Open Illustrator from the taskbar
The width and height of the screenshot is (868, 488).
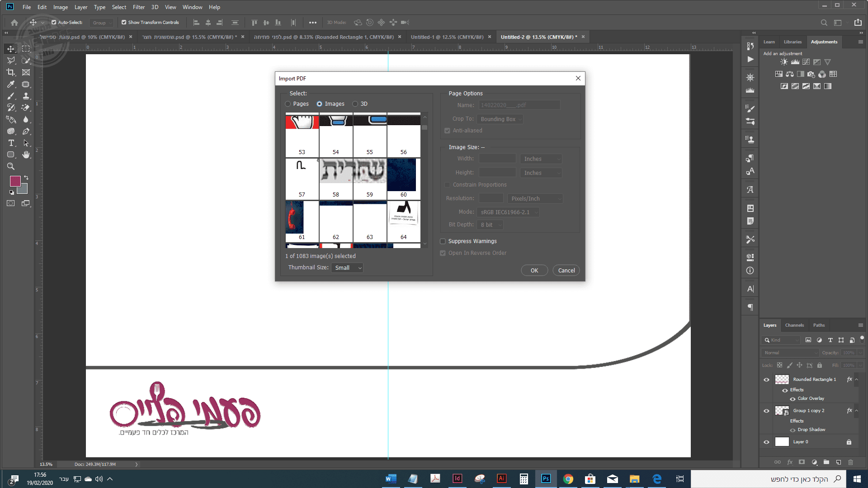(x=501, y=479)
